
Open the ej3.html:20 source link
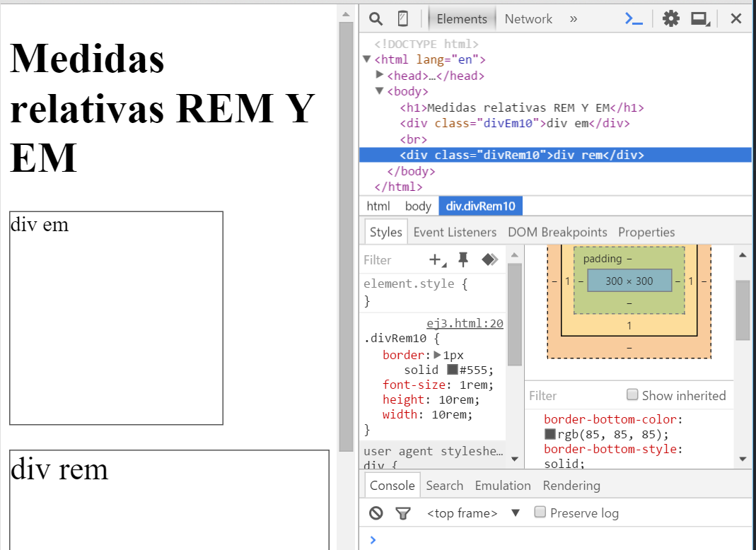(x=465, y=323)
